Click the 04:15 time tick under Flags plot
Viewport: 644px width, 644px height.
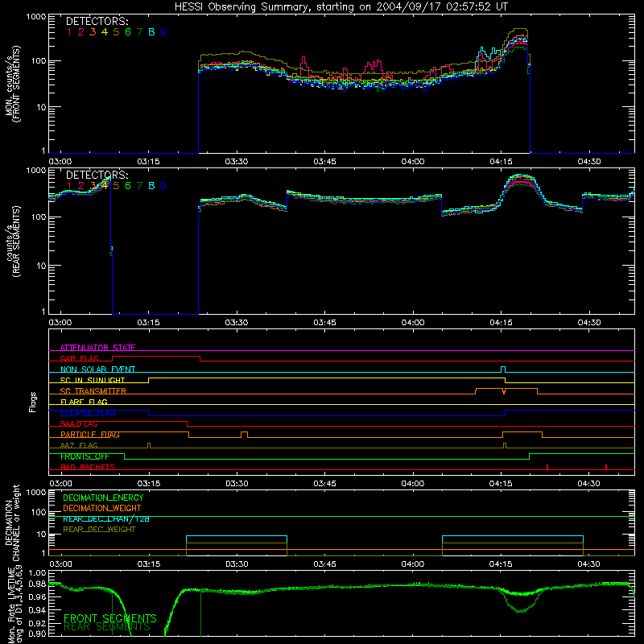pyautogui.click(x=501, y=484)
